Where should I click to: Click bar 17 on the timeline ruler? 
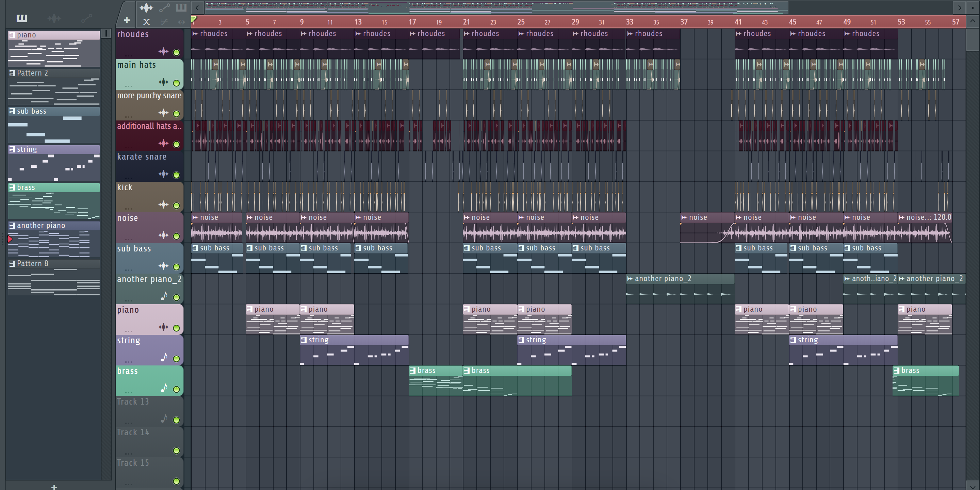pos(412,22)
